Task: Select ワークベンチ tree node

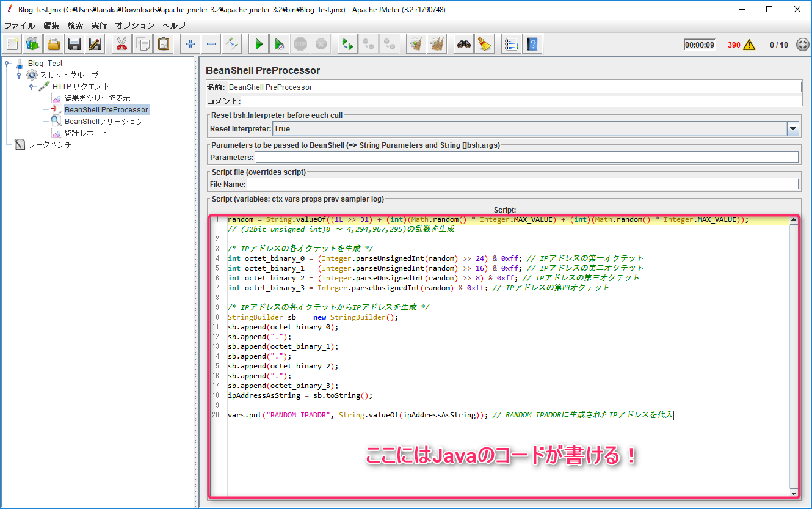Action: click(49, 145)
